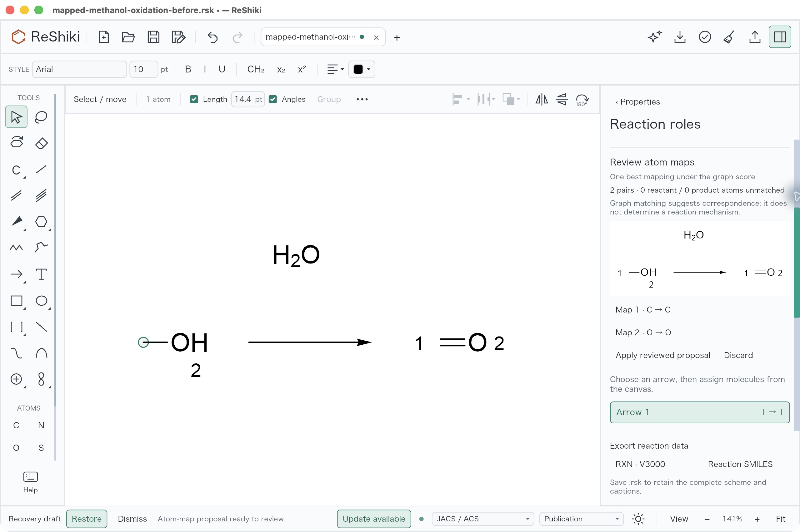Select the lasso selection tool
This screenshot has width=800, height=532.
[x=41, y=117]
